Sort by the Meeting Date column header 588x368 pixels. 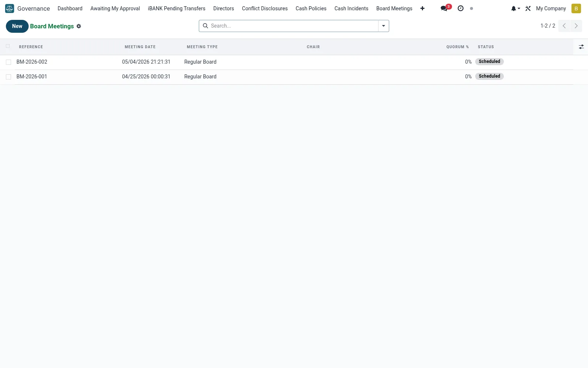click(140, 47)
